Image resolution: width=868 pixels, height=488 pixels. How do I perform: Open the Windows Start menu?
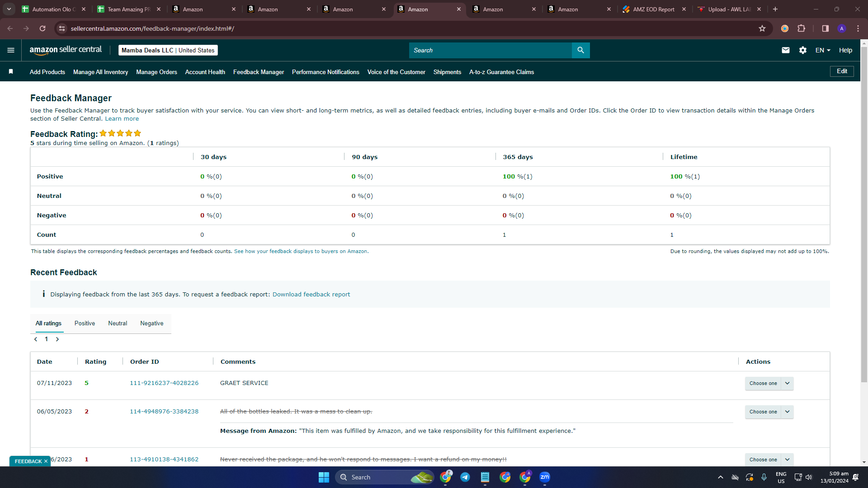click(324, 477)
